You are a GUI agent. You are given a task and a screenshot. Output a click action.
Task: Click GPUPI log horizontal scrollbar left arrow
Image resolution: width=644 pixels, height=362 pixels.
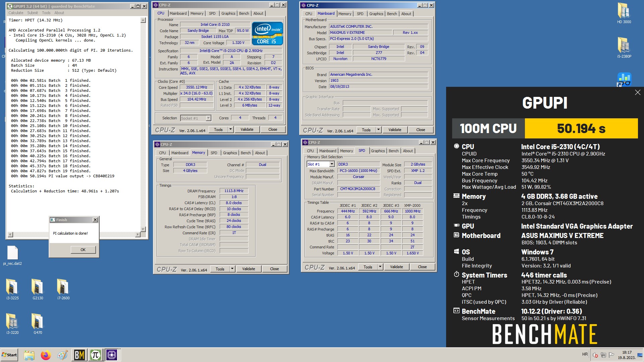click(10, 235)
